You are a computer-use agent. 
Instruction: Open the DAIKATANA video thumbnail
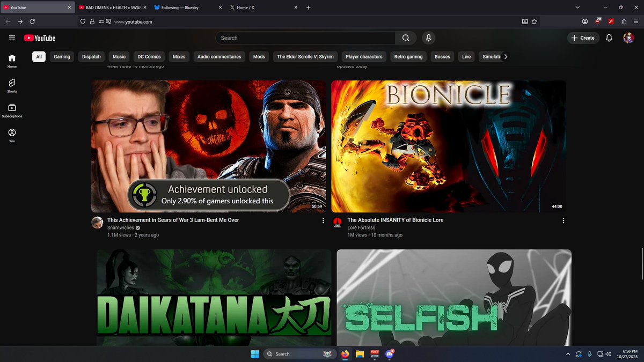point(214,298)
